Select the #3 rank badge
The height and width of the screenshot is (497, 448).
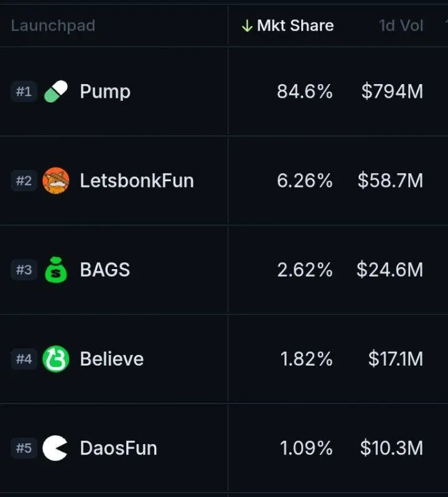(24, 270)
